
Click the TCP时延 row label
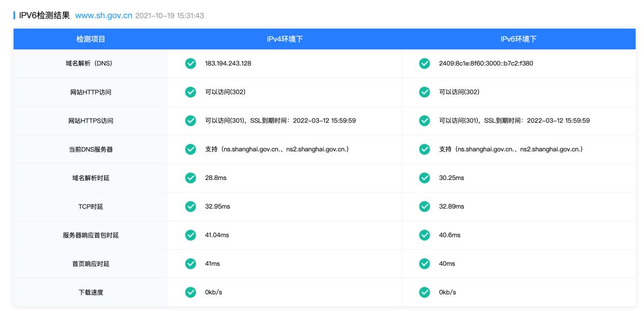(x=91, y=206)
